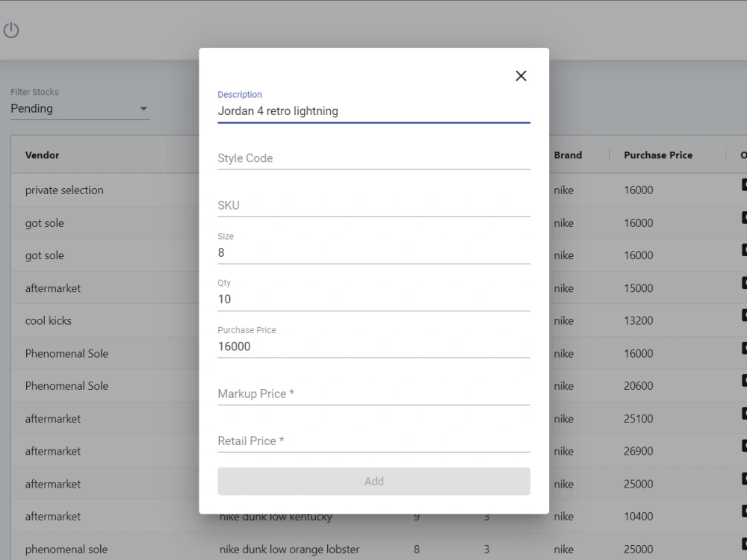Select vendor cell cool kicks
747x560 pixels.
pyautogui.click(x=48, y=320)
